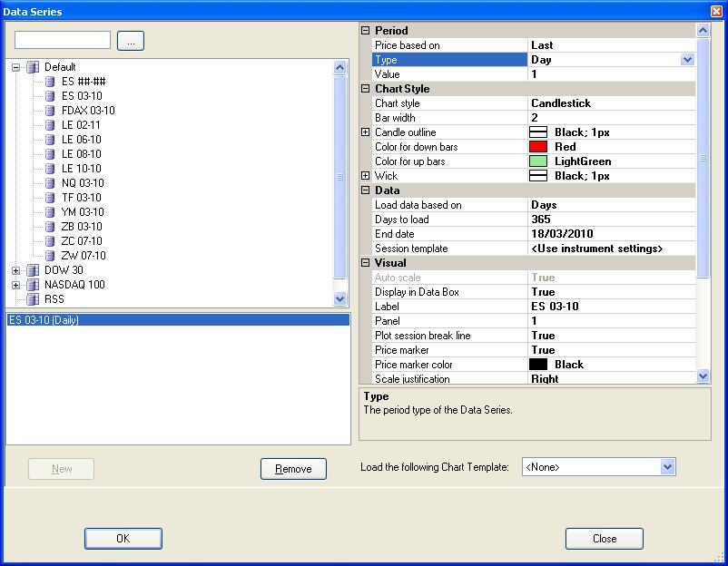Select ES 03-10 (Daily) applied series

pos(178,319)
